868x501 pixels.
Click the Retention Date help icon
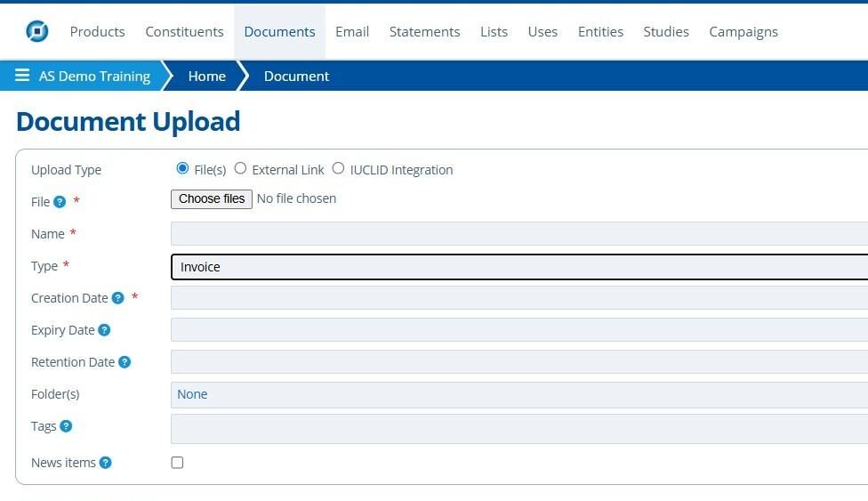click(x=125, y=362)
